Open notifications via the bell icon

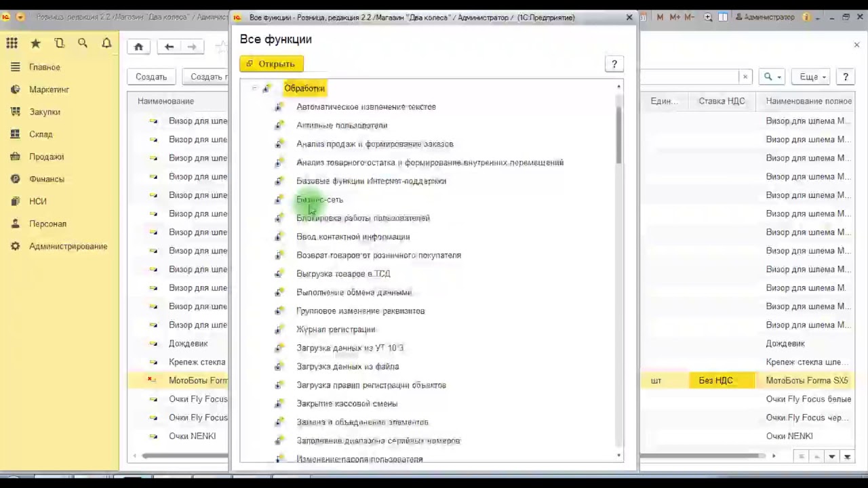coord(106,43)
